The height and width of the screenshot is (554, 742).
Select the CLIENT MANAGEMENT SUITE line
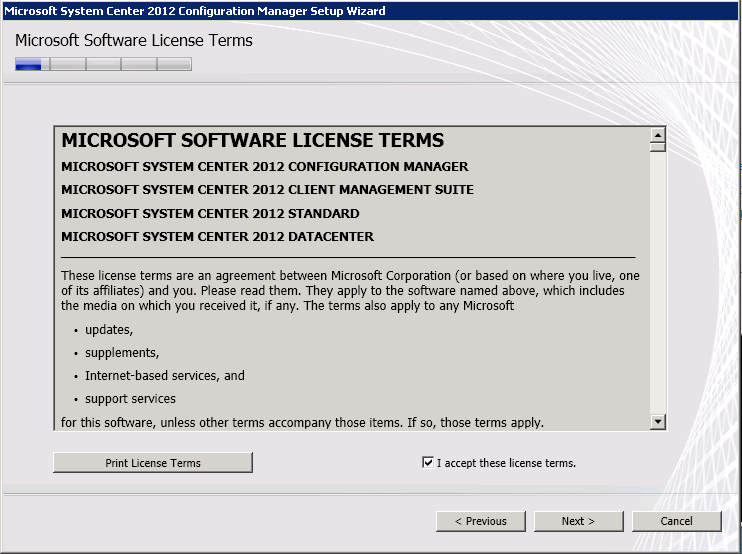267,190
